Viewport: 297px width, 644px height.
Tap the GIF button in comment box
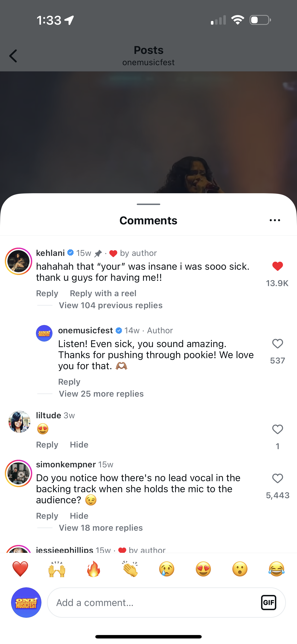click(x=268, y=603)
